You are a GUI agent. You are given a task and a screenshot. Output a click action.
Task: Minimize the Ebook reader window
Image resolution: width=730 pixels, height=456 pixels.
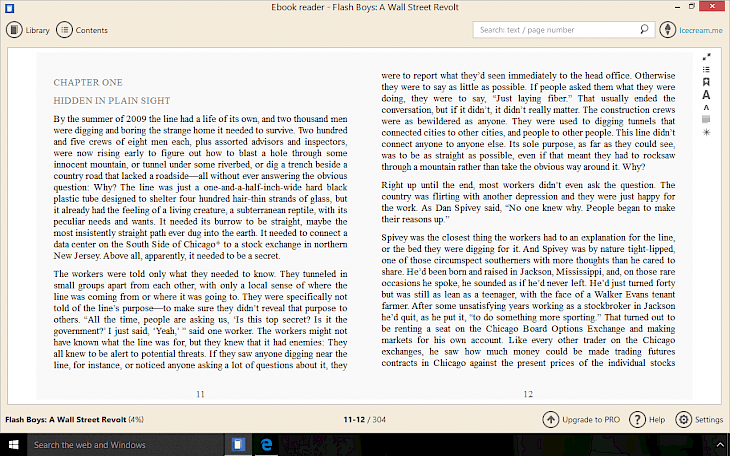[677, 7]
